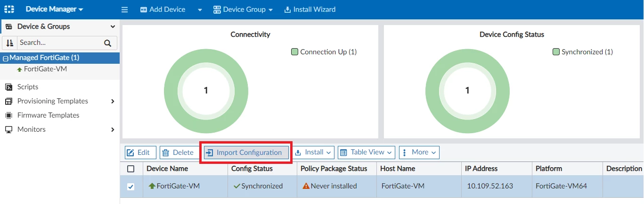Click the Connection Up legend swatch

pyautogui.click(x=295, y=52)
